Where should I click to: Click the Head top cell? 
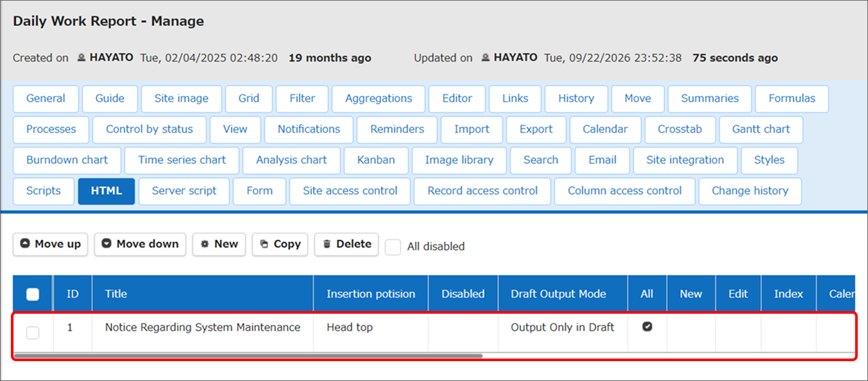click(371, 332)
